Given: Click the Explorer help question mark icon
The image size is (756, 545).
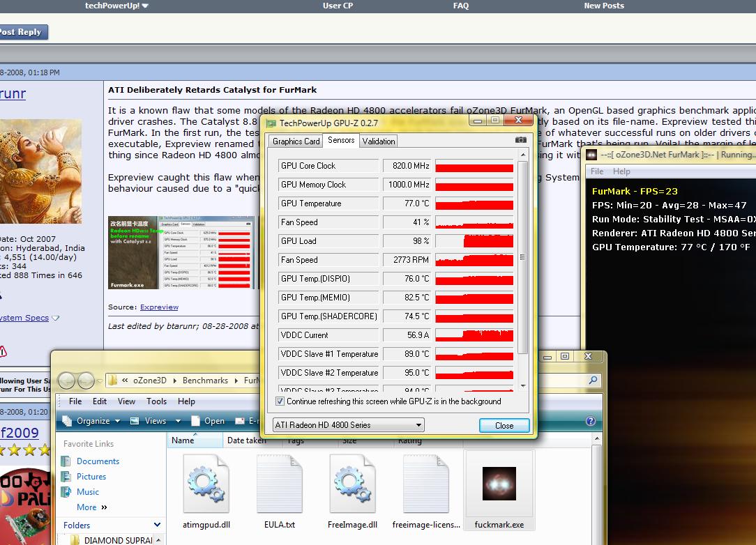Looking at the screenshot, I should point(591,421).
